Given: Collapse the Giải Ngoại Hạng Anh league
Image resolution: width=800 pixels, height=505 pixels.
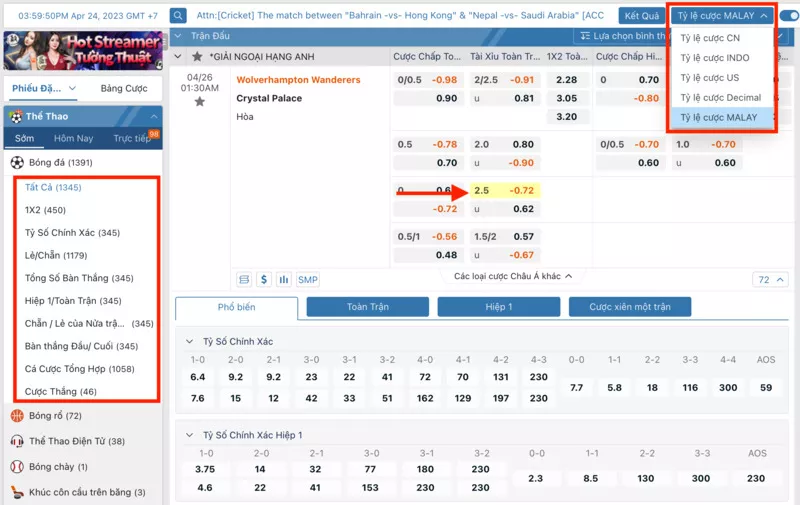Looking at the screenshot, I should point(178,57).
